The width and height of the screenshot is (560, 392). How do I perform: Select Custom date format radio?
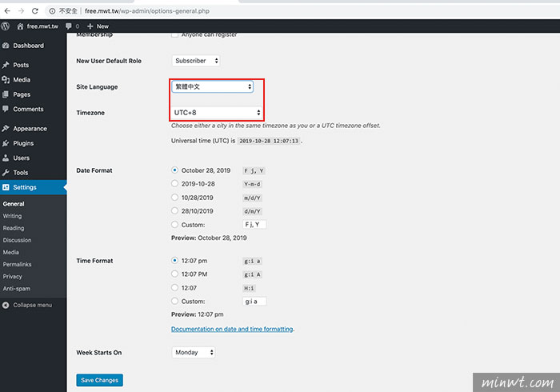coord(174,224)
